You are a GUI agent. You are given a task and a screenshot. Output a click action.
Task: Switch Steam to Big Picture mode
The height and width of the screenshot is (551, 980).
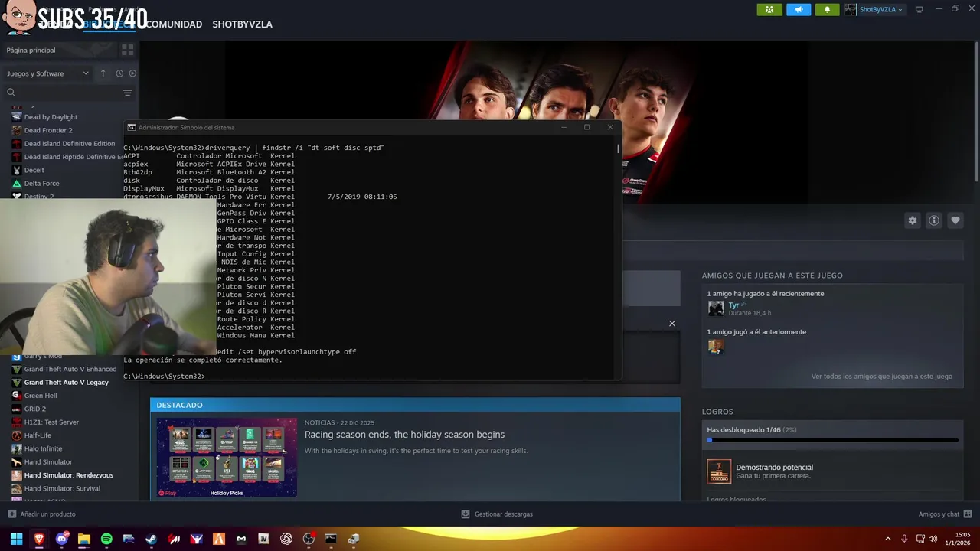(920, 9)
